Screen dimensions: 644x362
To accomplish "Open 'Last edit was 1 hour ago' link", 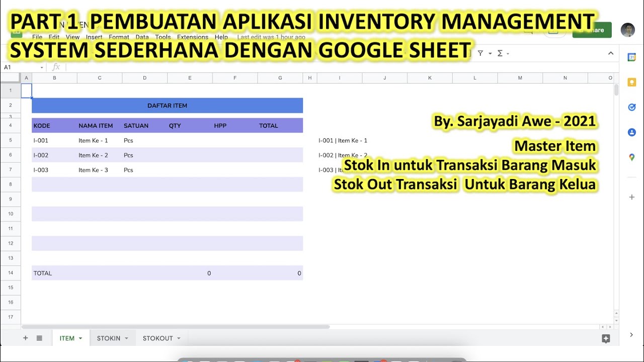I will coord(271,37).
